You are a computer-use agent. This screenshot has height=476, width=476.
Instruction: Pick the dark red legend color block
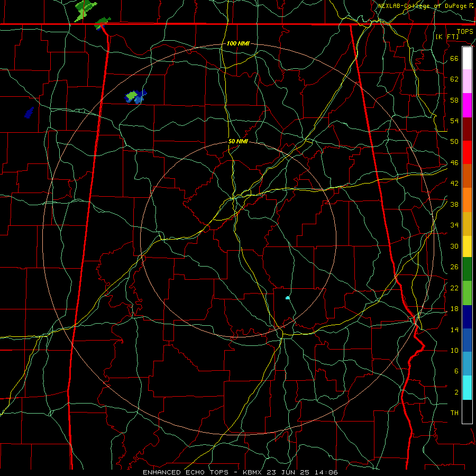[467, 129]
